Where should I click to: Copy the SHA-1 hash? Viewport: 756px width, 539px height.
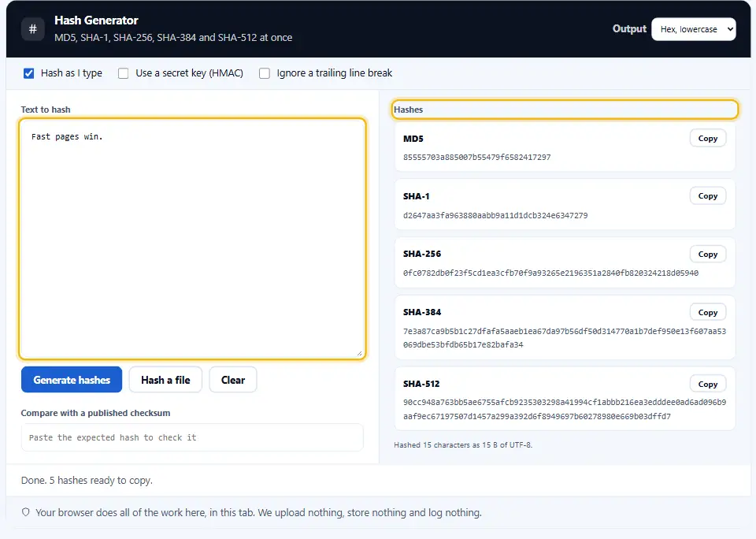(x=708, y=196)
